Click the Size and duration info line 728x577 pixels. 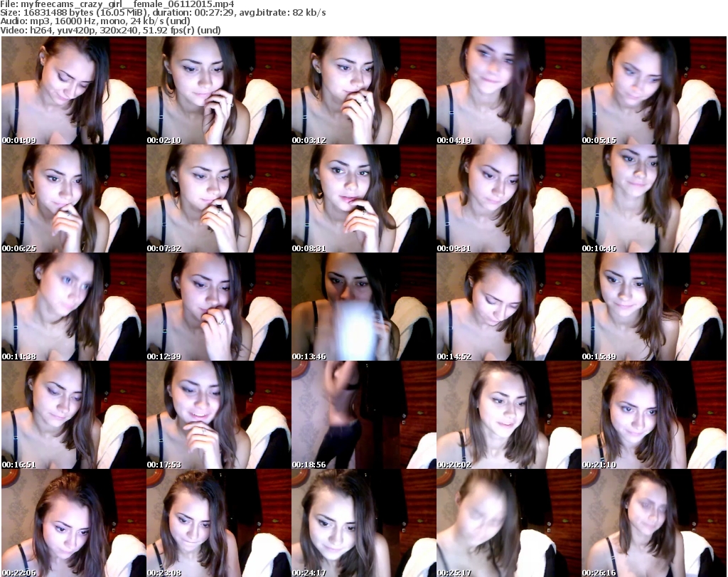[164, 13]
